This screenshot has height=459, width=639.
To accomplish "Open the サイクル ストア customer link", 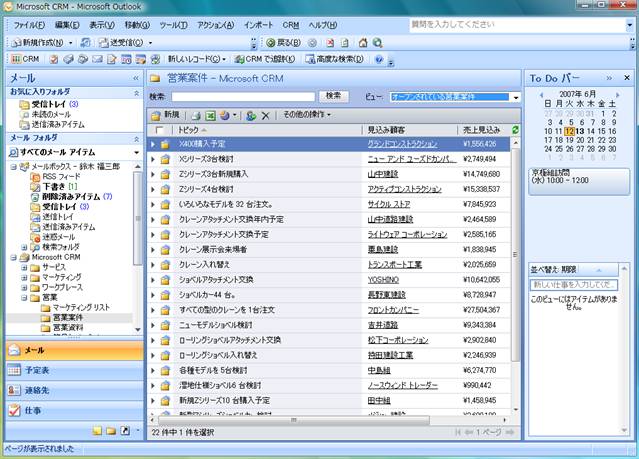I will pyautogui.click(x=389, y=205).
